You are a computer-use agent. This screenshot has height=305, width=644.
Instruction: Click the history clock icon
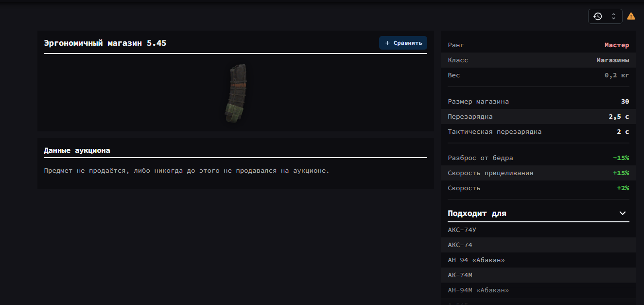[598, 16]
